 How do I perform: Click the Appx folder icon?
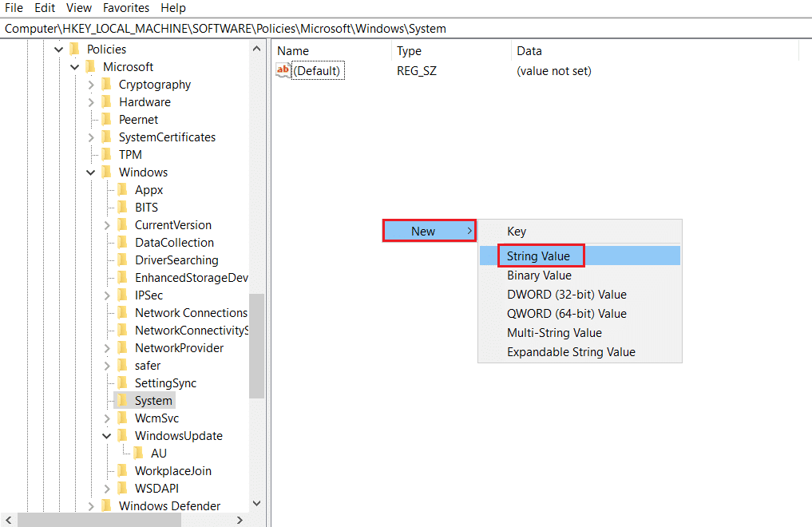point(123,190)
